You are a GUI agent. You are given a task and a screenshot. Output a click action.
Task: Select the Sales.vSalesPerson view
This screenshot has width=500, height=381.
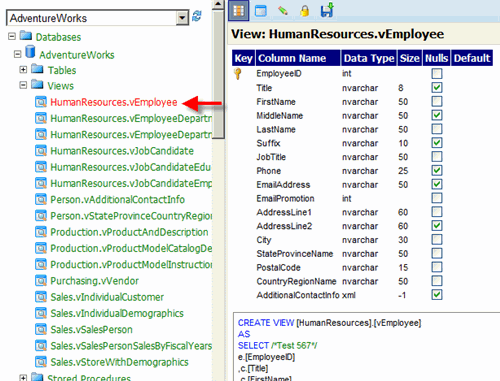point(91,330)
